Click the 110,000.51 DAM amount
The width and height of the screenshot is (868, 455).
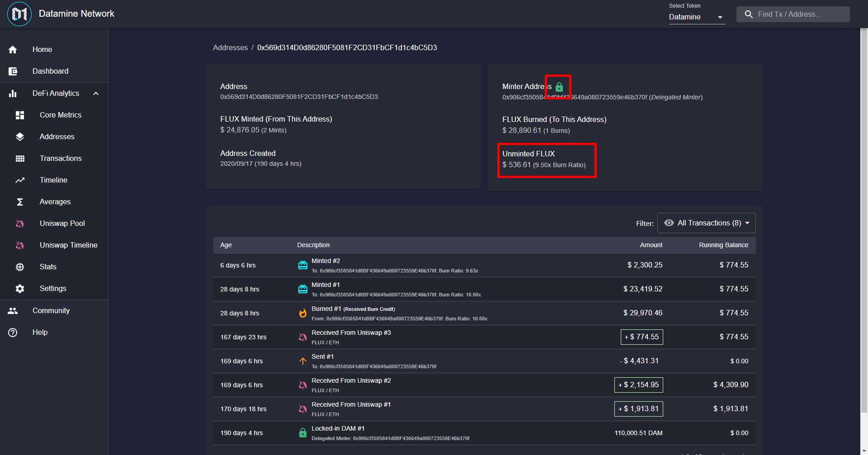pos(638,433)
